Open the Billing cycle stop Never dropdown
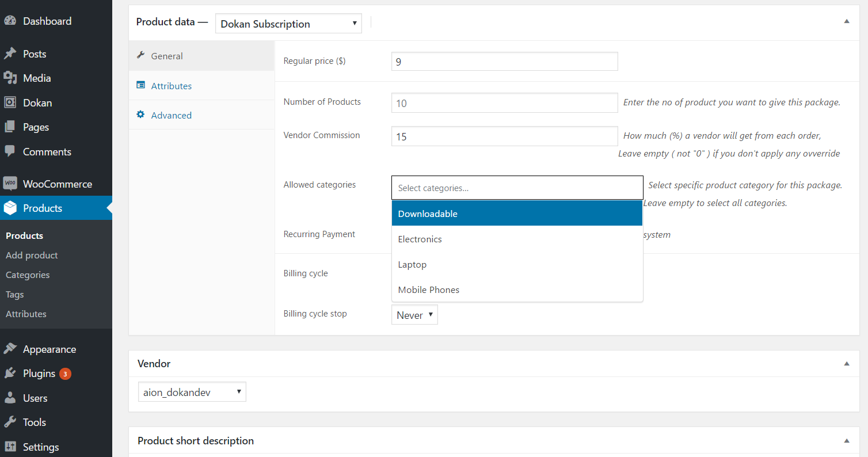Viewport: 868px width, 457px height. pos(414,315)
